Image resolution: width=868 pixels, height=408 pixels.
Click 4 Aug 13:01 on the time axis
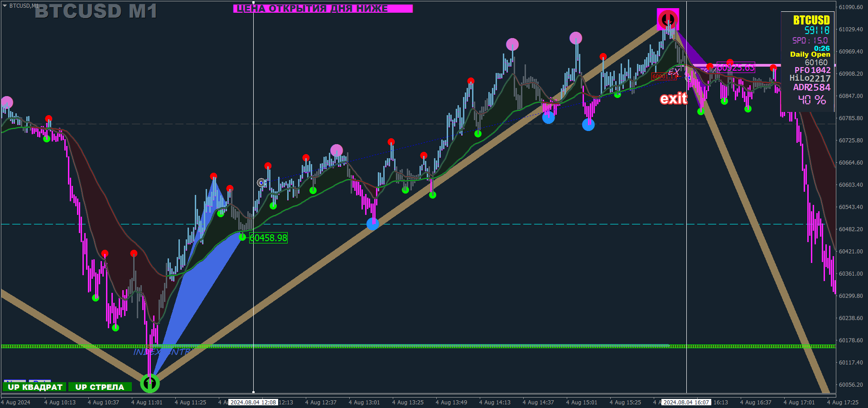tap(364, 403)
